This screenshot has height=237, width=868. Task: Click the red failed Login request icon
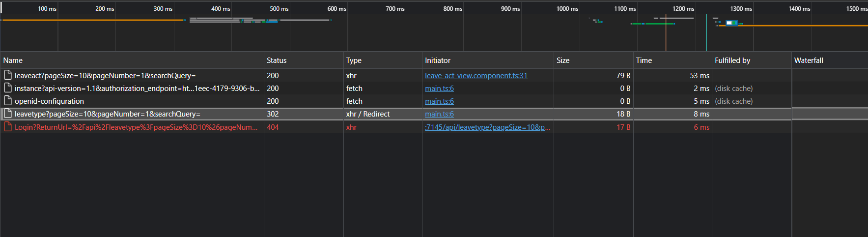7,127
